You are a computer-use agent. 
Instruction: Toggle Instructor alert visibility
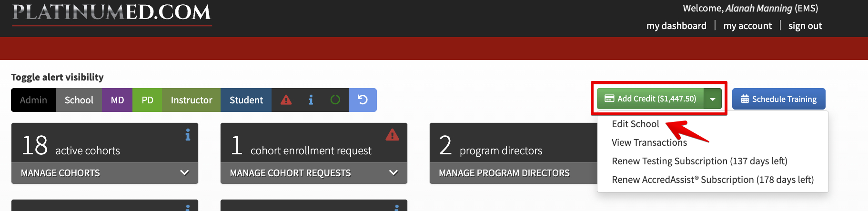(191, 100)
